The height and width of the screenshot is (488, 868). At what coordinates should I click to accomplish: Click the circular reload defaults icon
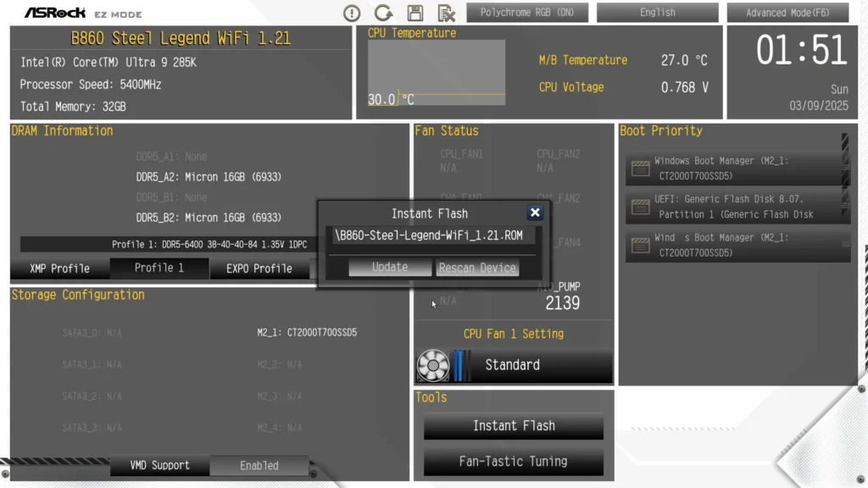click(x=383, y=13)
